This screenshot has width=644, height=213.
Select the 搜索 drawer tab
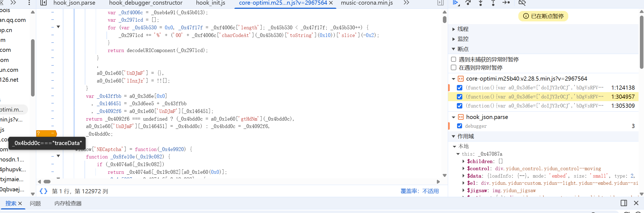pyautogui.click(x=11, y=203)
